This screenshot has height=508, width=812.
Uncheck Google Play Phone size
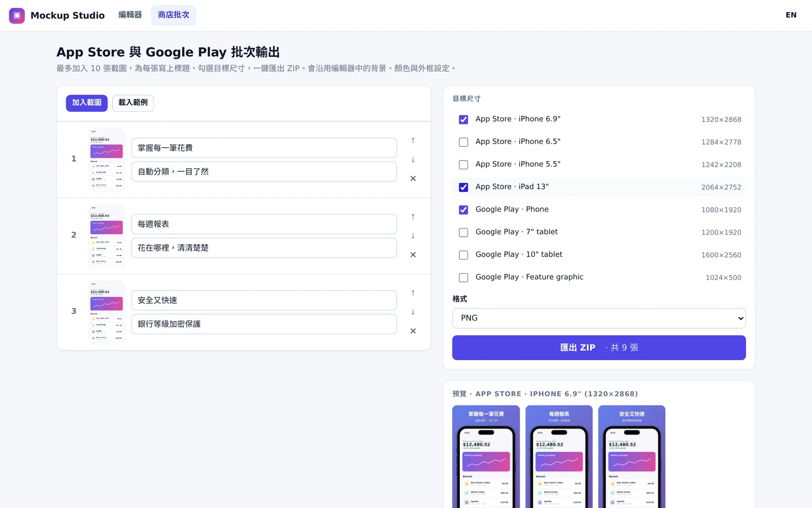click(463, 210)
